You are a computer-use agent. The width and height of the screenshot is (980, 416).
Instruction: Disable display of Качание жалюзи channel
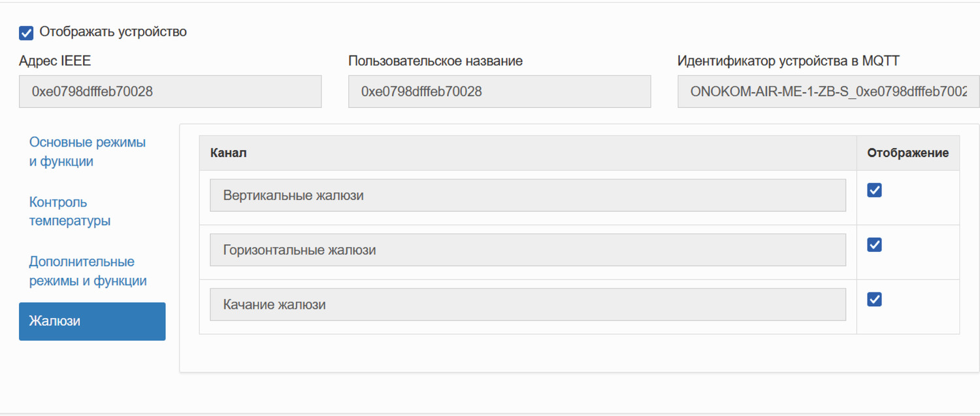click(x=874, y=299)
